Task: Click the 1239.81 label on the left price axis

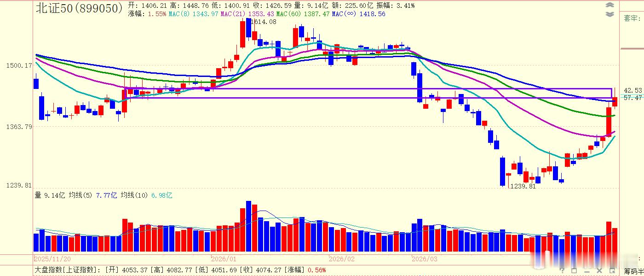Action: pyautogui.click(x=19, y=185)
